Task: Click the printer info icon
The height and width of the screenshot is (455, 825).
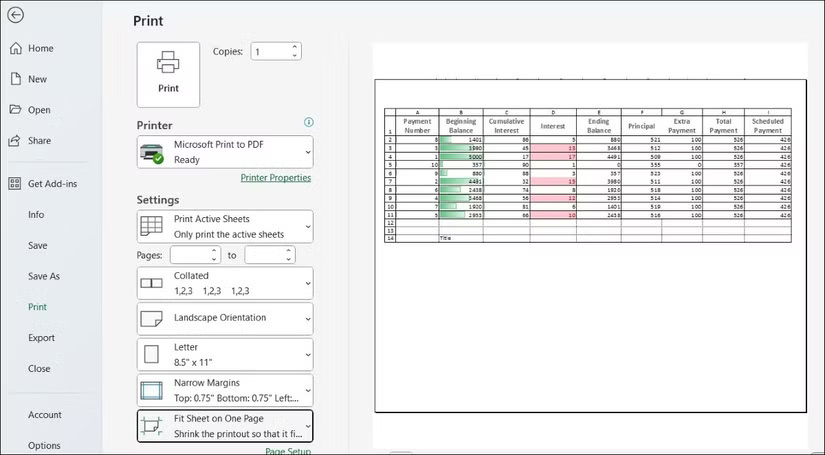Action: [x=309, y=122]
